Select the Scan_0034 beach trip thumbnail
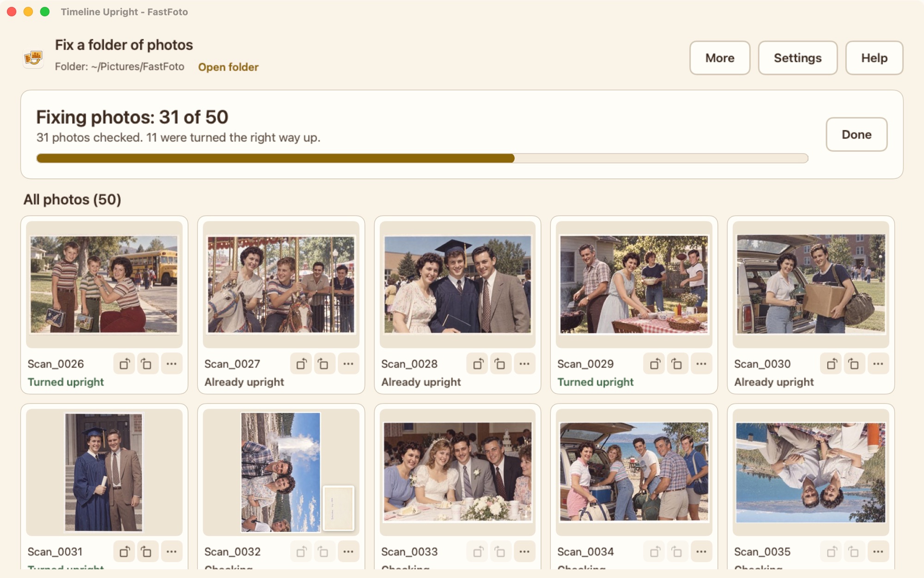Screen dimensions: 924x578 (634, 472)
